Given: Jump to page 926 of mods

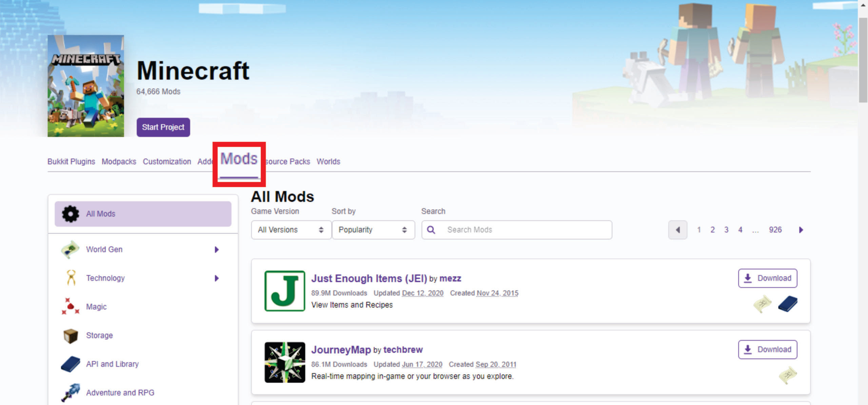Looking at the screenshot, I should point(775,230).
